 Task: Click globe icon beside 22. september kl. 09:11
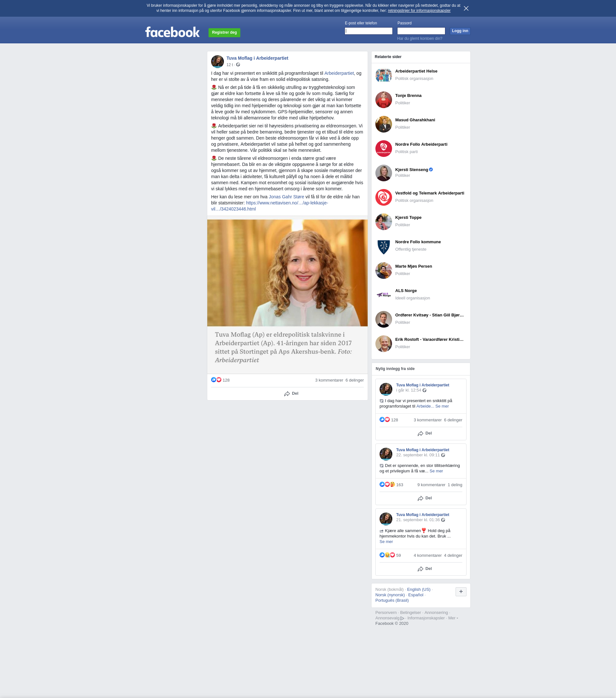coord(443,455)
